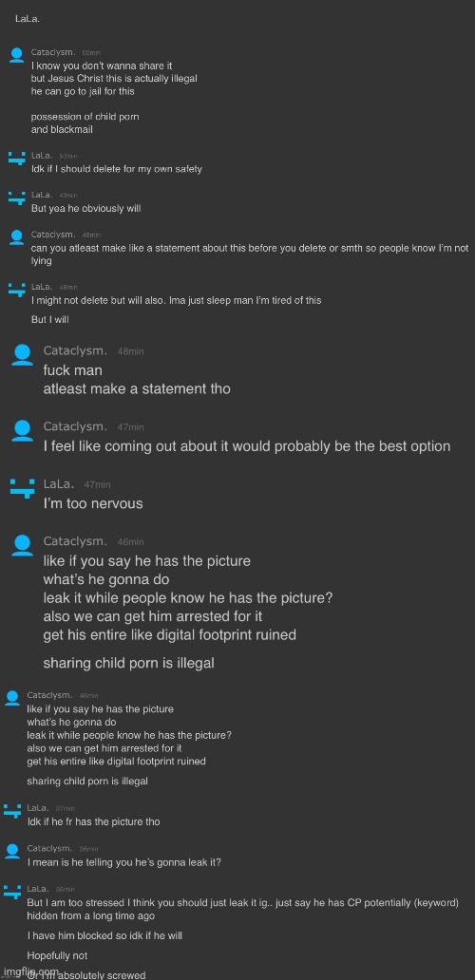
Task: Click Cataclysm's avatar beside "can you atleast make like a statement"
Action: [x=17, y=236]
